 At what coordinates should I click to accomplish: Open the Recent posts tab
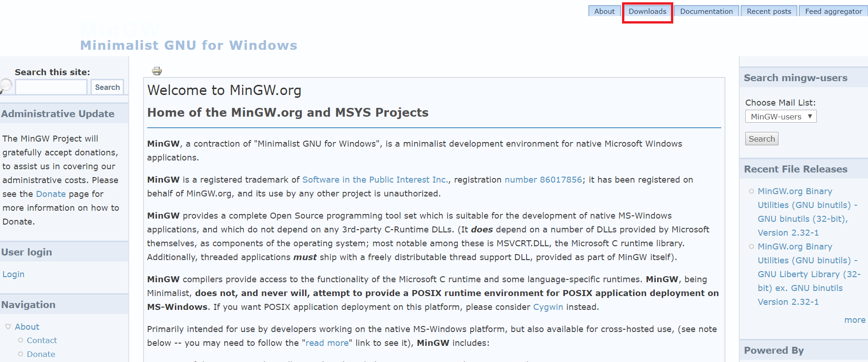tap(769, 11)
